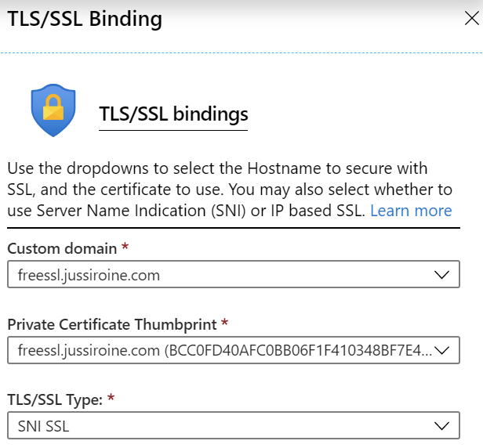This screenshot has height=448, width=483.
Task: Click the underlined TLS/SSL bindings heading
Action: click(173, 114)
